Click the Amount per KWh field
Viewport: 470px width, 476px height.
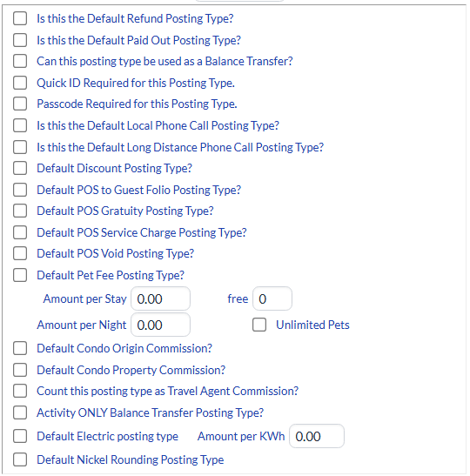(317, 436)
